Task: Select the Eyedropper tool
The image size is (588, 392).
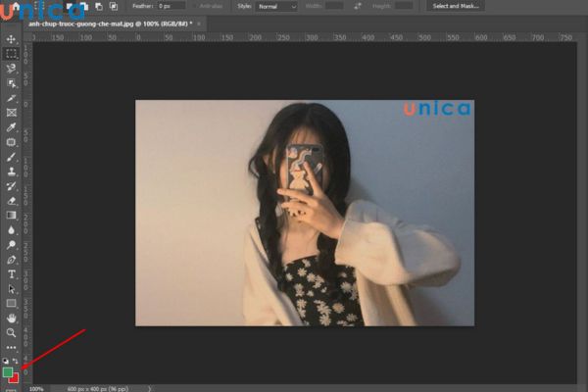Action: click(x=11, y=127)
